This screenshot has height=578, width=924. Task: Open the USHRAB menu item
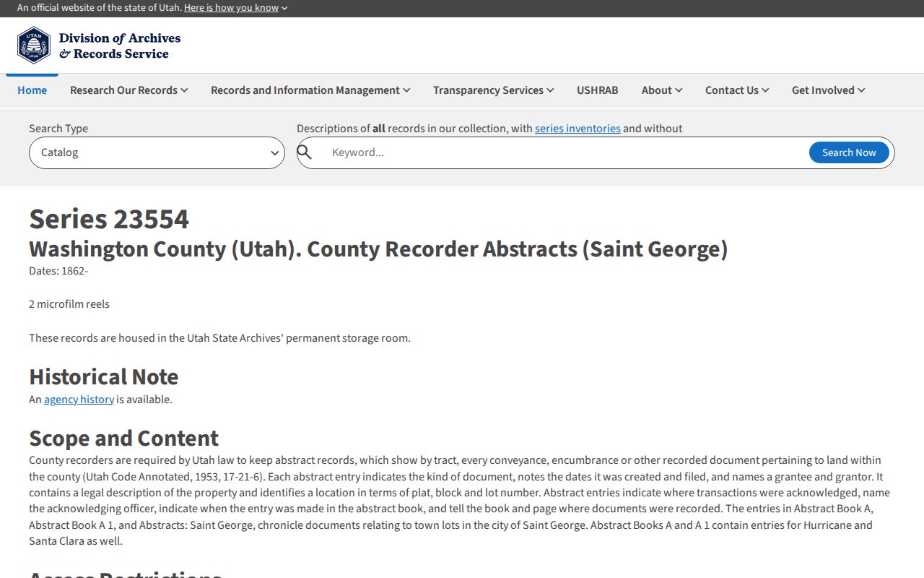[x=598, y=90]
